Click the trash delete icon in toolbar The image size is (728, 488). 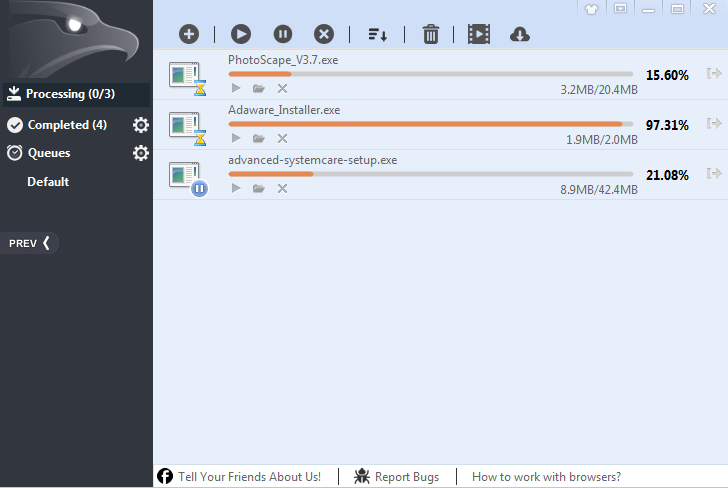pyautogui.click(x=430, y=34)
